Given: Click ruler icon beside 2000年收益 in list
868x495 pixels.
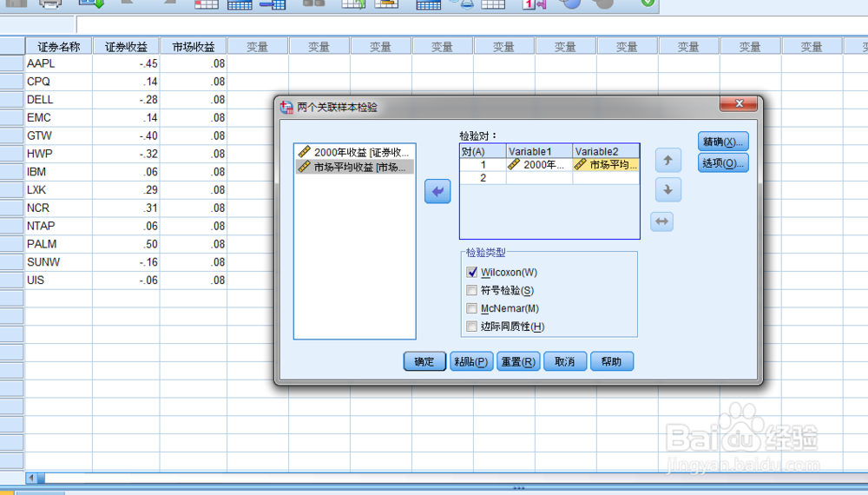Looking at the screenshot, I should (x=304, y=152).
